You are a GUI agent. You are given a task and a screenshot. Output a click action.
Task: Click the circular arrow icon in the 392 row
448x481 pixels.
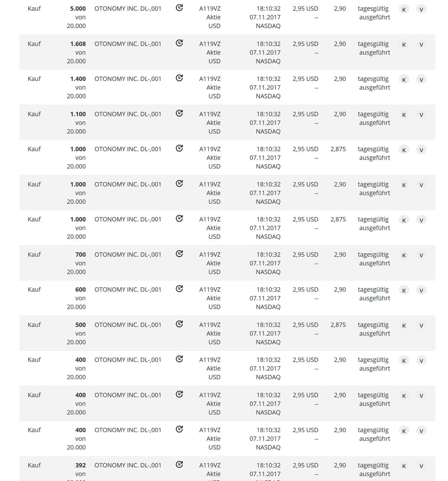click(x=179, y=465)
